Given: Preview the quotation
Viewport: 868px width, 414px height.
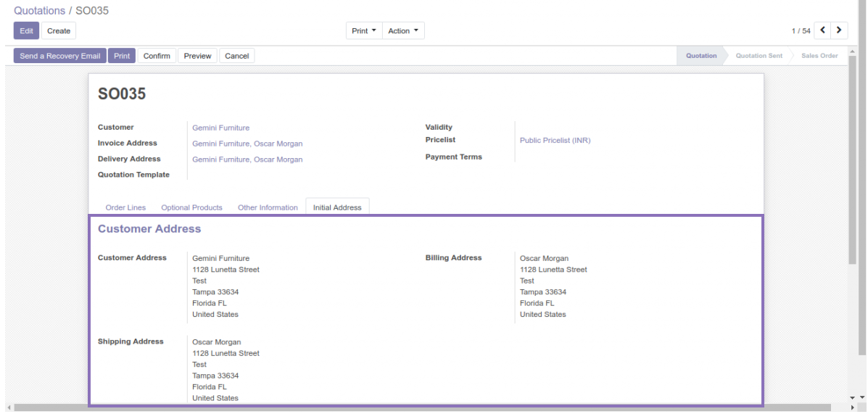Looking at the screenshot, I should [x=197, y=56].
